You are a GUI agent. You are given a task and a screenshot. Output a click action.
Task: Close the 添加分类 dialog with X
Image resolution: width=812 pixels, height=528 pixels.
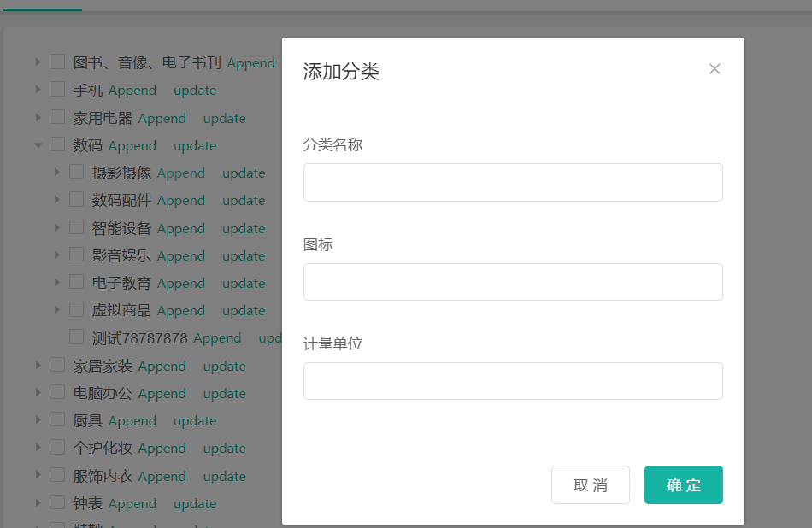(x=715, y=69)
